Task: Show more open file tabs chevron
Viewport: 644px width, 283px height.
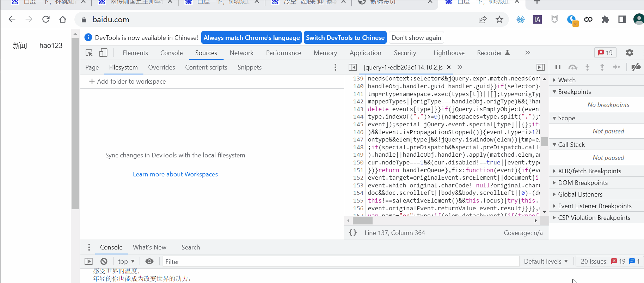Action: pyautogui.click(x=460, y=67)
